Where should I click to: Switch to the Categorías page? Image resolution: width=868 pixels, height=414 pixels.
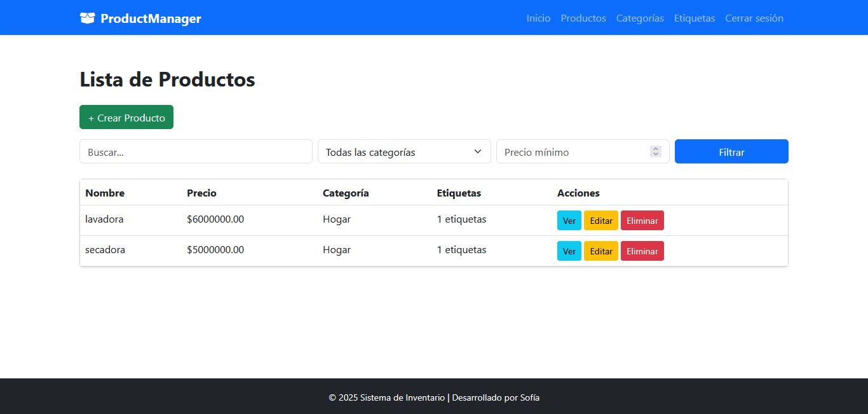click(640, 18)
